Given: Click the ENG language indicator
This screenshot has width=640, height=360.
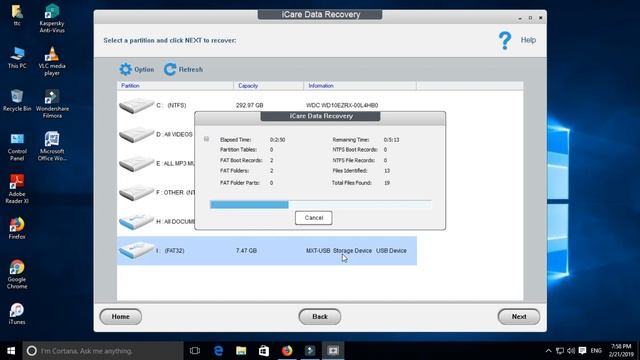Looking at the screenshot, I should click(596, 351).
